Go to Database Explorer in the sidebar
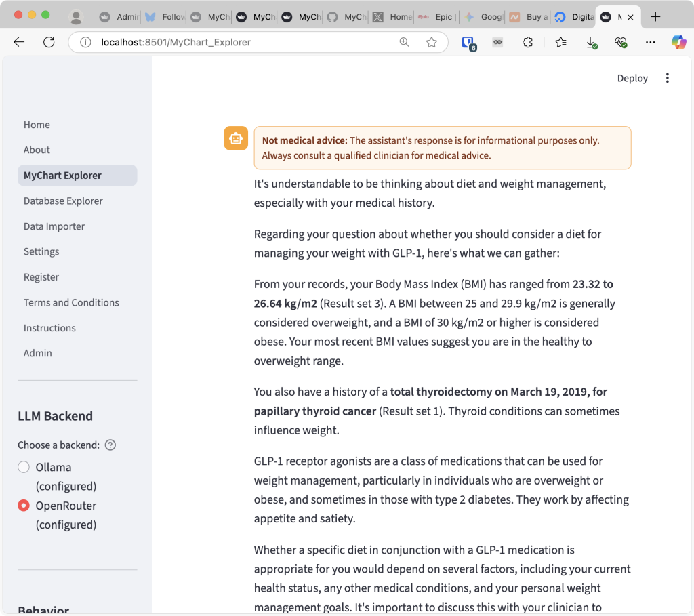694x616 pixels. click(x=63, y=201)
